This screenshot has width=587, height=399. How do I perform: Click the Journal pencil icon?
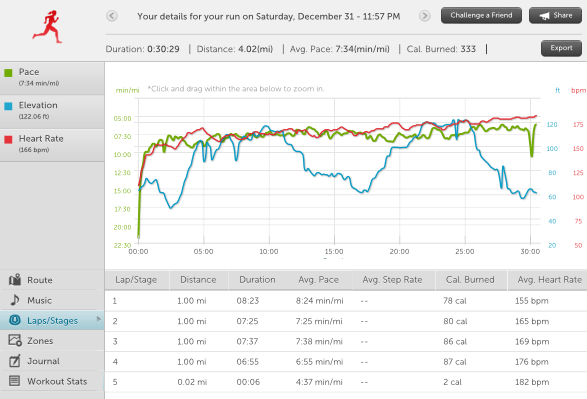point(15,360)
